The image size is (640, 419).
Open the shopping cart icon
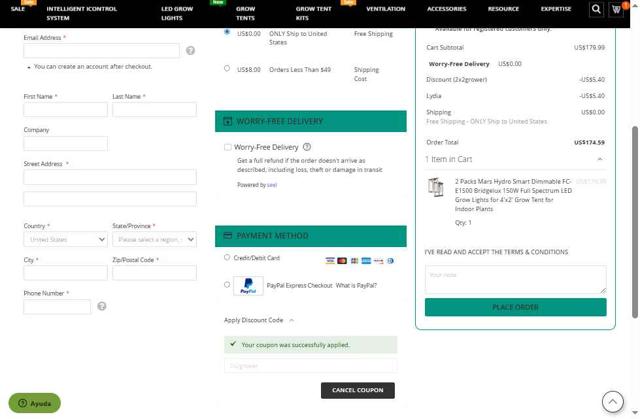(616, 9)
